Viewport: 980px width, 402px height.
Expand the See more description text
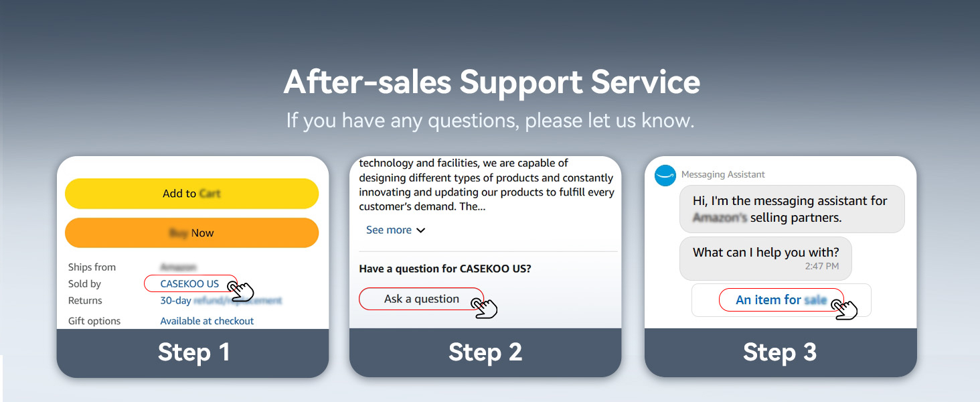tap(389, 230)
